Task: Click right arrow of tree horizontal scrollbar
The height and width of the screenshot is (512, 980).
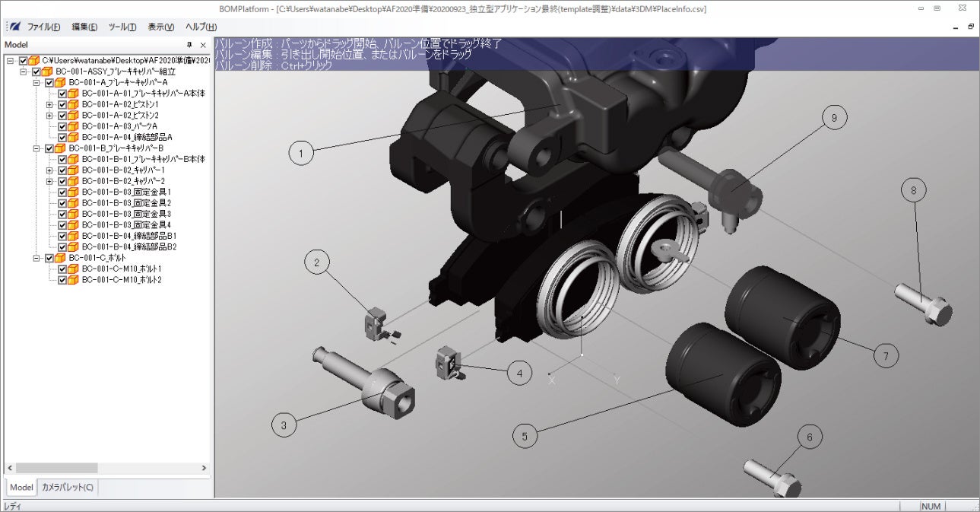Action: (204, 468)
